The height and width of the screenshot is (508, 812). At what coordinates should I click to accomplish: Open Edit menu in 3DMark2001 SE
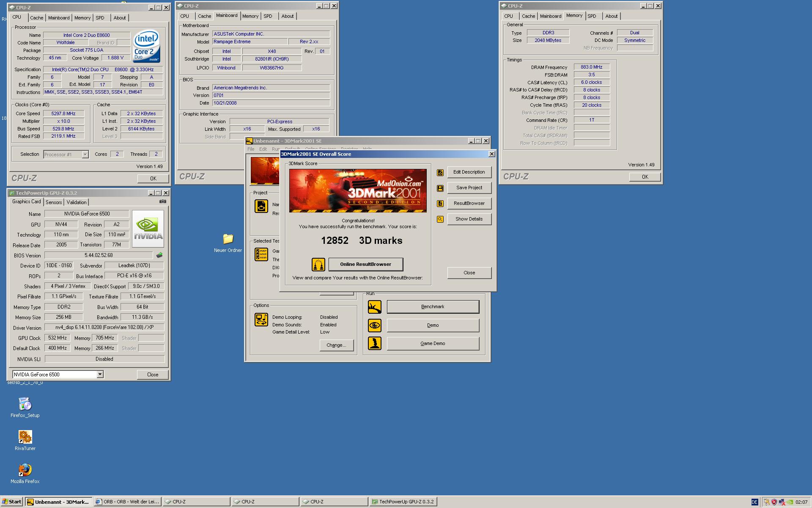[x=263, y=149]
